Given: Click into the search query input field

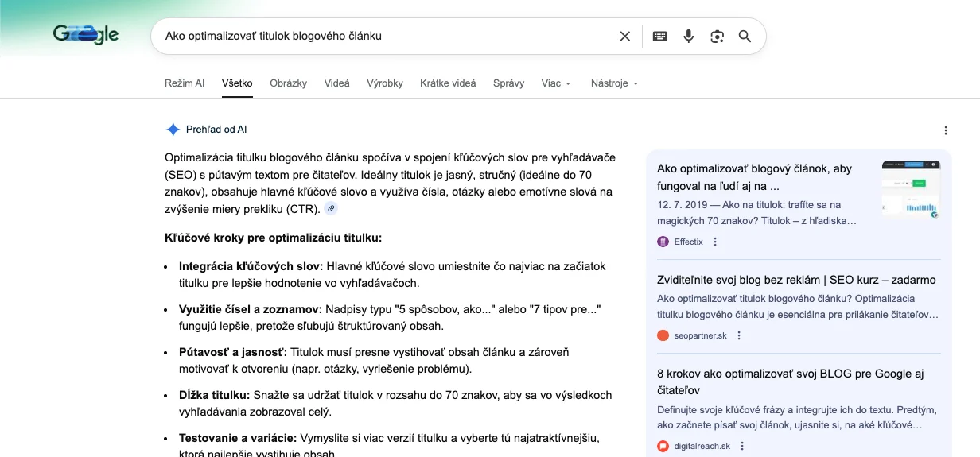Looking at the screenshot, I should 382,36.
